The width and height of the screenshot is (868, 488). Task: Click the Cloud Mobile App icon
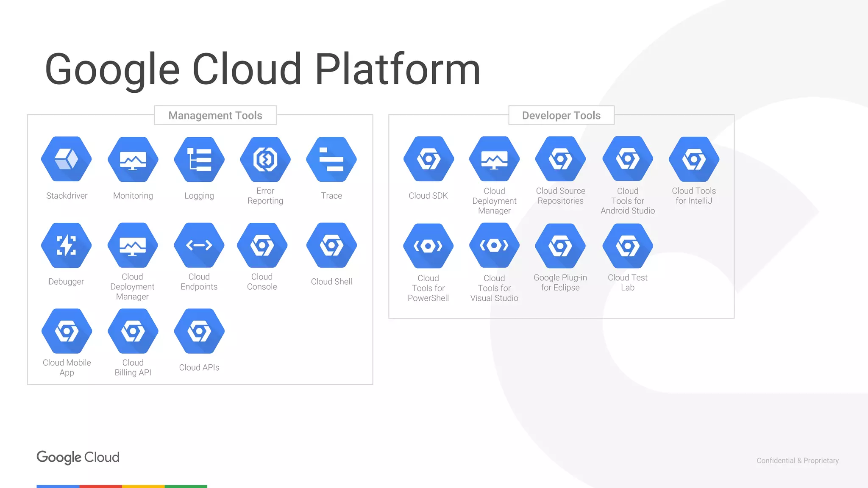67,331
